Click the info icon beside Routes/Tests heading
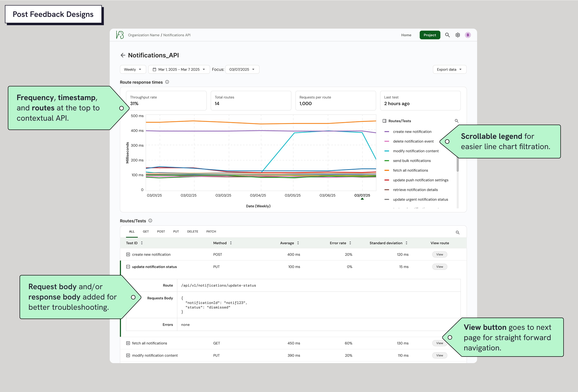 coord(150,221)
